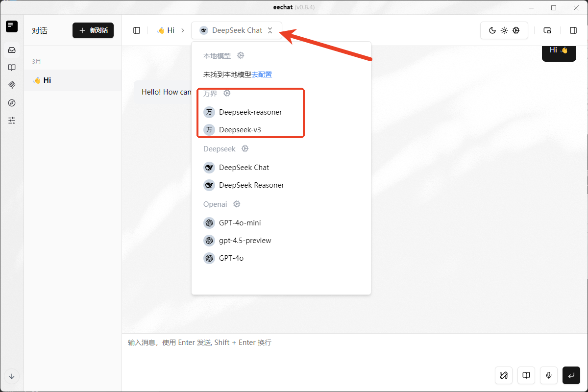
Task: Click the 3月 date group label
Action: click(36, 62)
